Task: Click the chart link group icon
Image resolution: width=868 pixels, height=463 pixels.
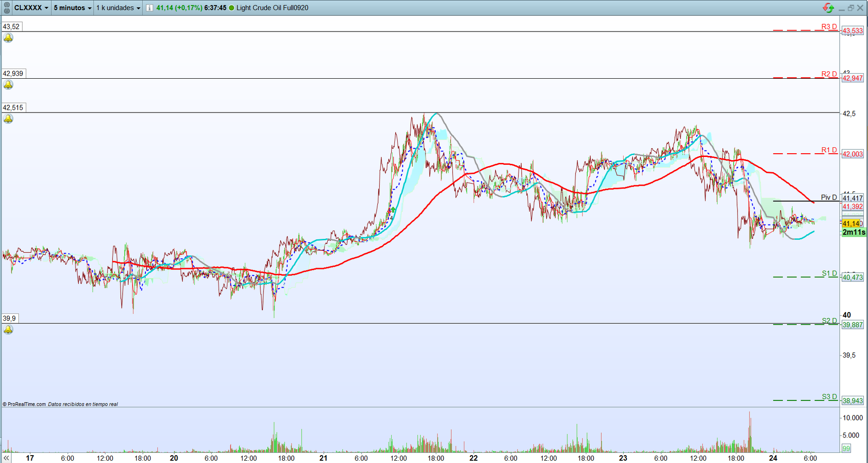Action: click(x=6, y=8)
